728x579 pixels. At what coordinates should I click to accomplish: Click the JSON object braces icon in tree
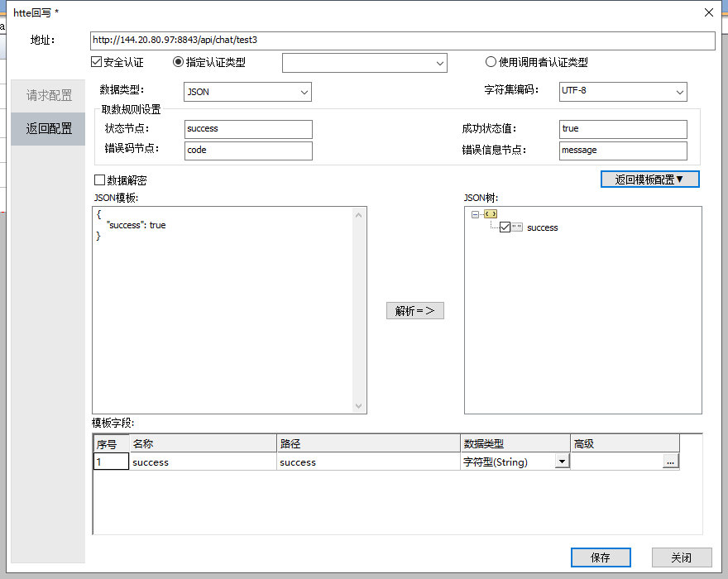(x=491, y=214)
